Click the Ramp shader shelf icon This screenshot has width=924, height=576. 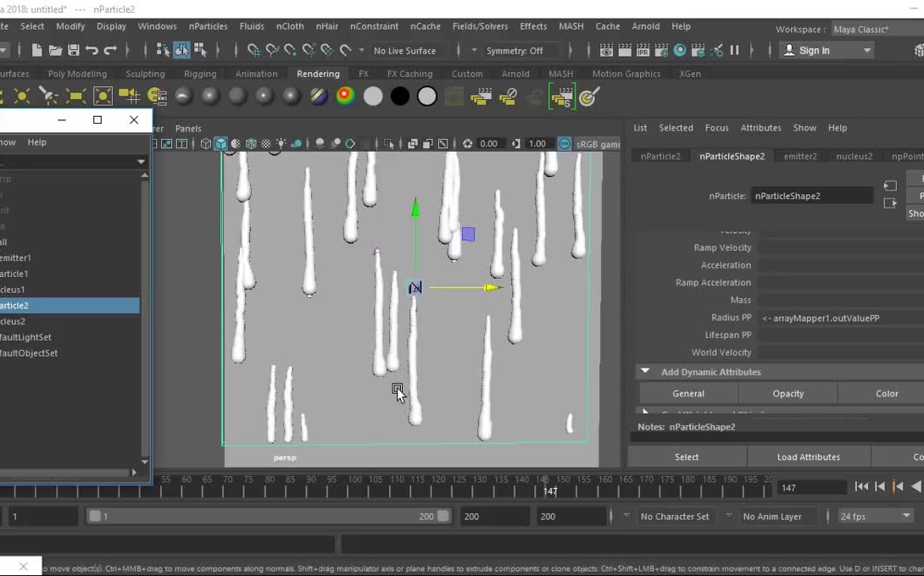345,97
